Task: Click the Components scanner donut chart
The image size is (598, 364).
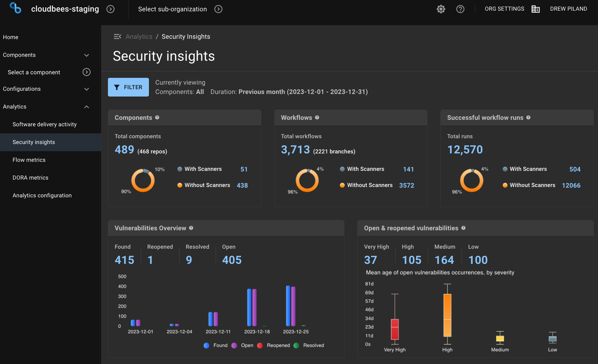Action: point(143,180)
